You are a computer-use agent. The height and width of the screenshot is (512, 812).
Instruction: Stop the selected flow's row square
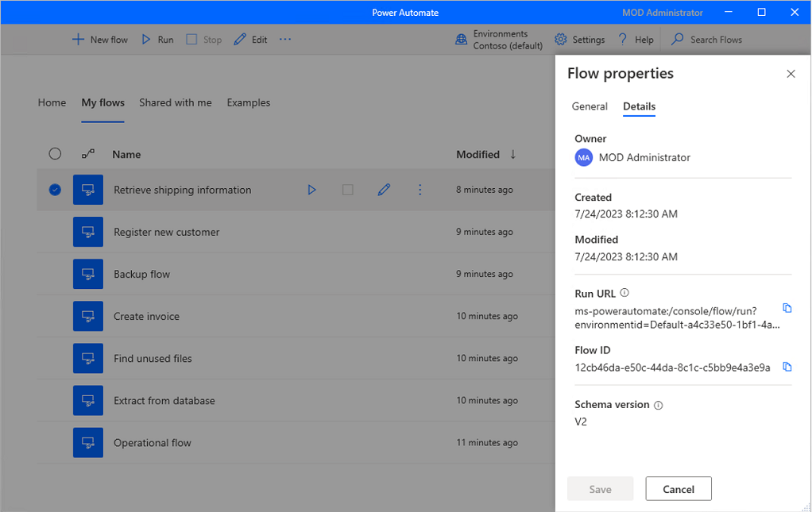pos(347,190)
